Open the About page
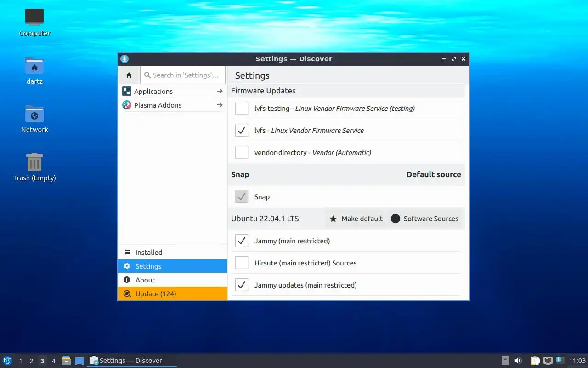The height and width of the screenshot is (368, 588). 173,280
